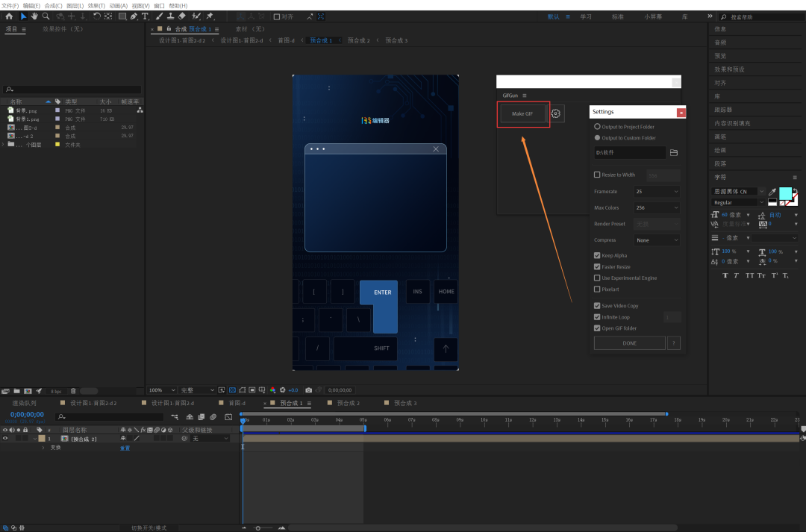Viewport: 806px width, 532px height.
Task: Browse output folder with folder icon
Action: (x=674, y=152)
